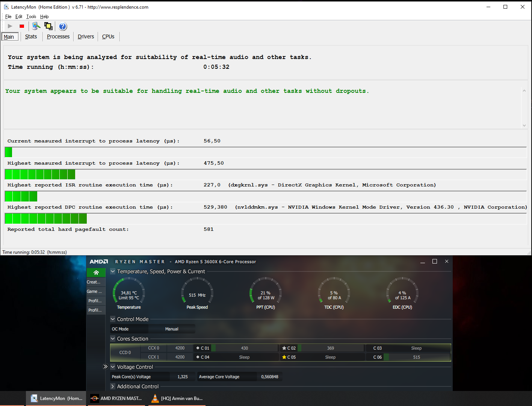Image resolution: width=532 pixels, height=406 pixels.
Task: Click the status bar Time running text
Action: point(35,252)
